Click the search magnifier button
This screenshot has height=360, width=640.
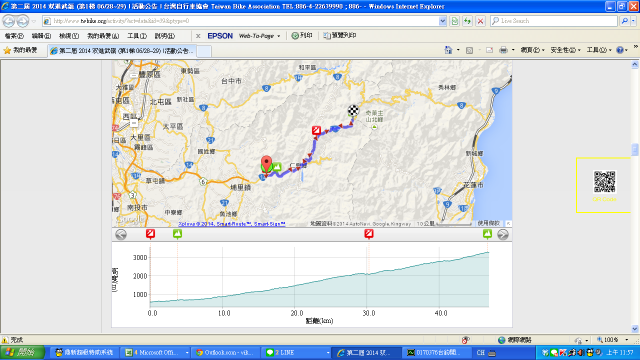[624, 21]
